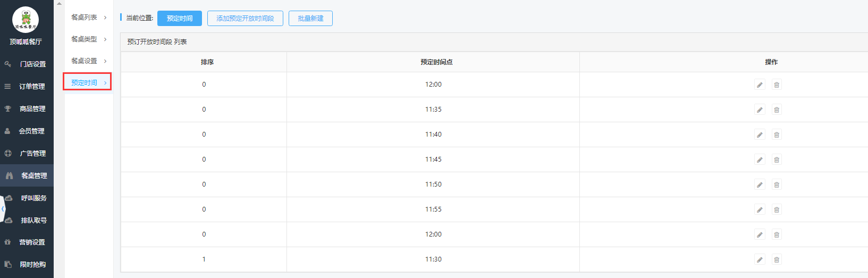Open 限时抢购 in sidebar

27,264
